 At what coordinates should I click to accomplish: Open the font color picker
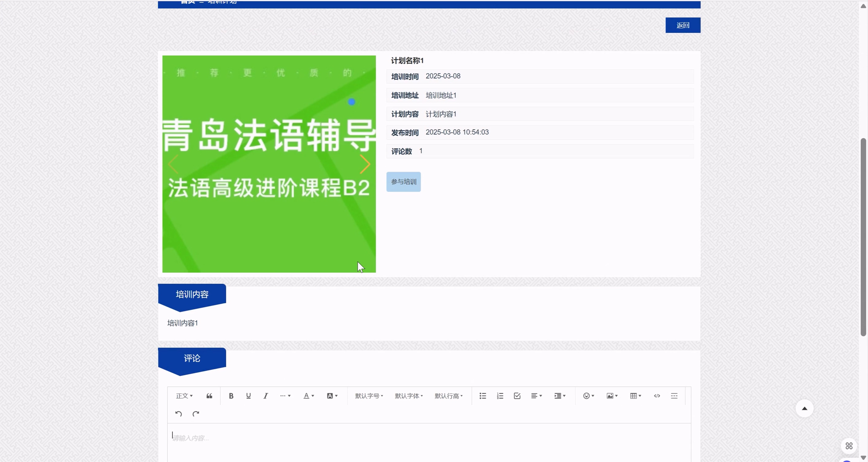308,396
